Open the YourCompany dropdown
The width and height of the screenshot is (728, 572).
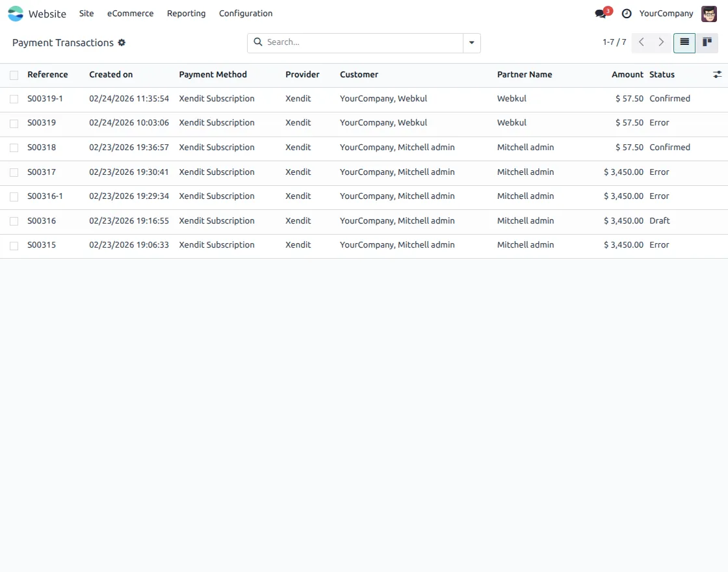point(666,13)
